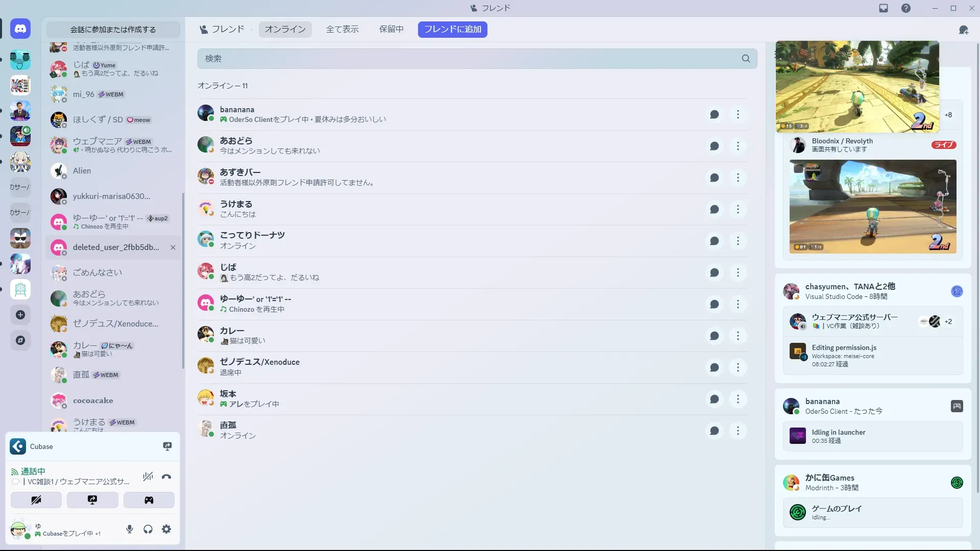Switch to the 全て表示 tab
980x551 pixels.
point(342,30)
